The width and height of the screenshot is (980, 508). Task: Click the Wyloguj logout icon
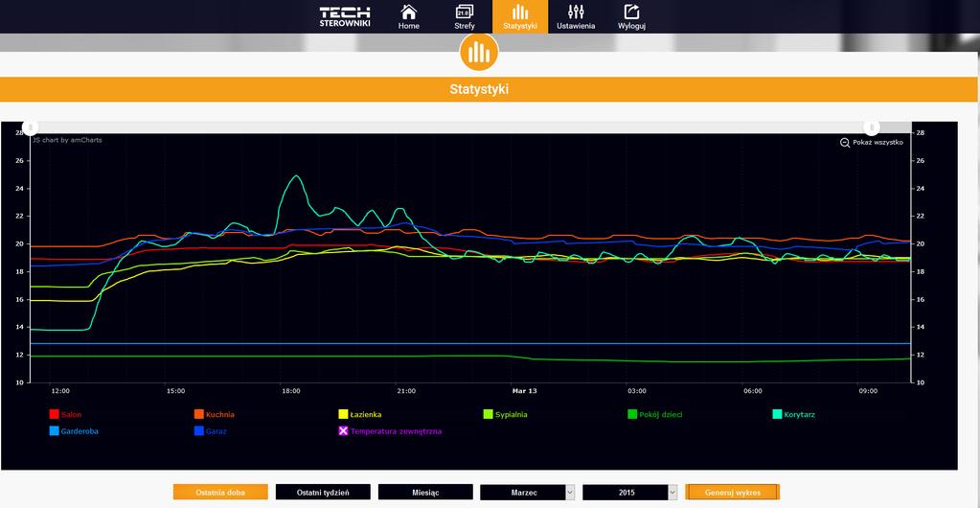click(x=632, y=12)
